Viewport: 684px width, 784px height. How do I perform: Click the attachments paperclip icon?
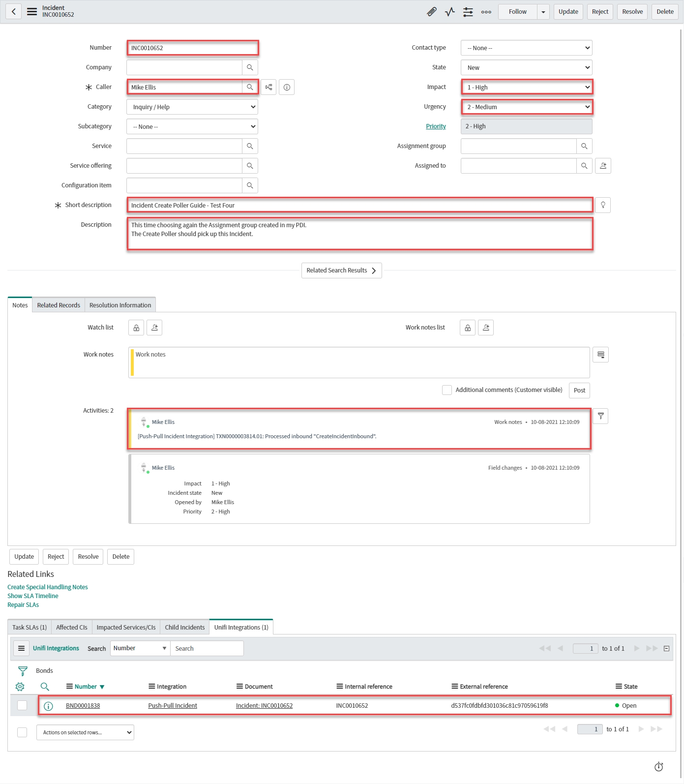pos(431,12)
